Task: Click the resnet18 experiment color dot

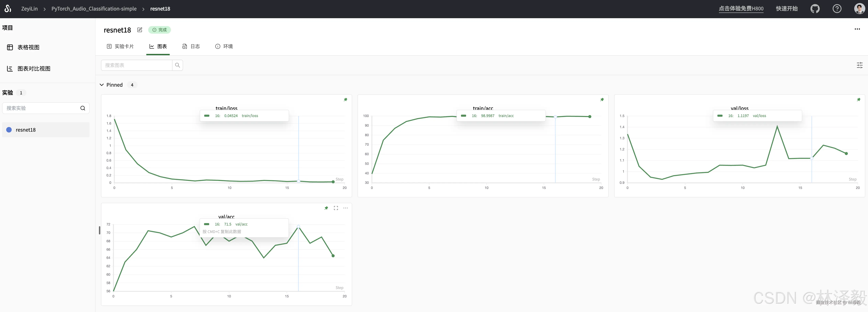Action: point(9,130)
